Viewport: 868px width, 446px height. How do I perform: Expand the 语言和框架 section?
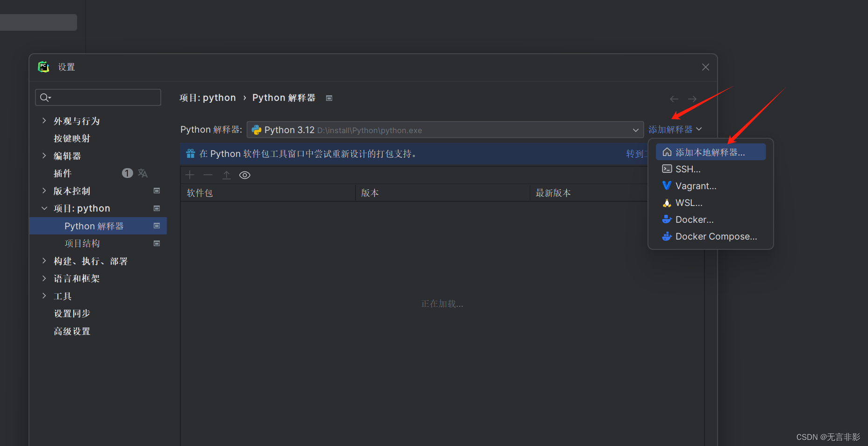pos(44,278)
